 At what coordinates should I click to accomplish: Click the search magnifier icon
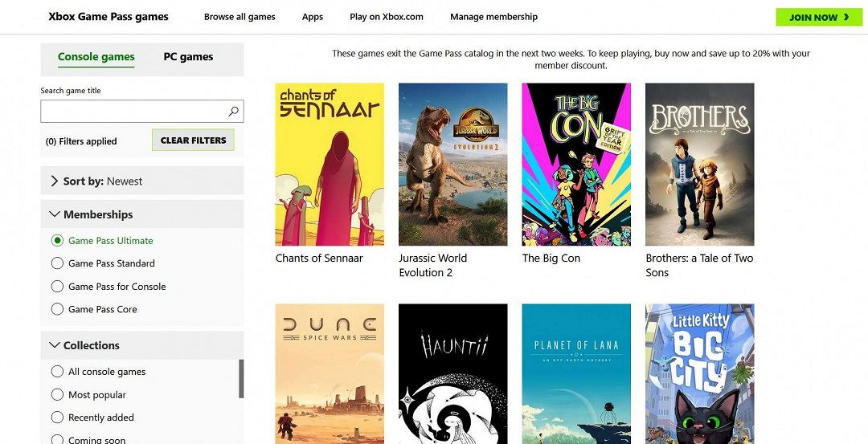233,112
